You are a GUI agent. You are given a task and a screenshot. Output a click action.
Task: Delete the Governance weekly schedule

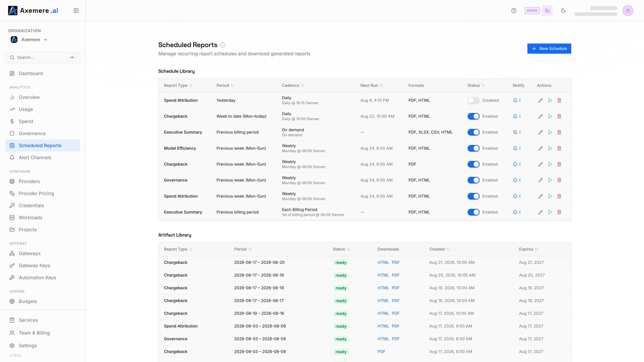tap(559, 180)
